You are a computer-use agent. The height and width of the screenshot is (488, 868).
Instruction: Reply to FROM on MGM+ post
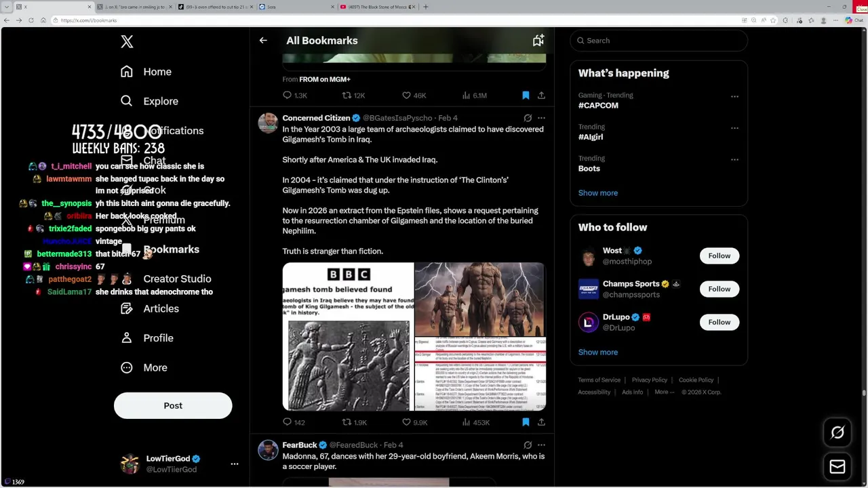[295, 96]
